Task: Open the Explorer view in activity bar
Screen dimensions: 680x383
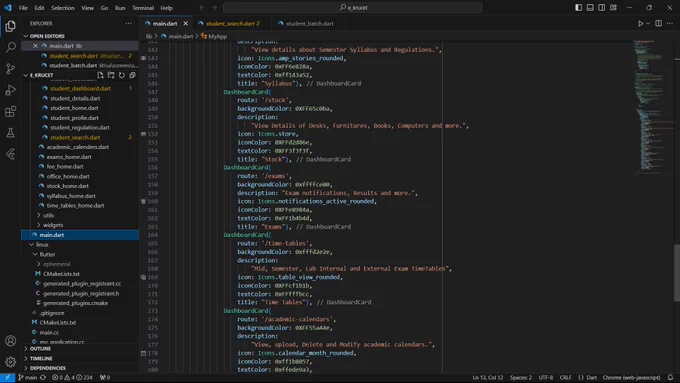Action: [10, 26]
